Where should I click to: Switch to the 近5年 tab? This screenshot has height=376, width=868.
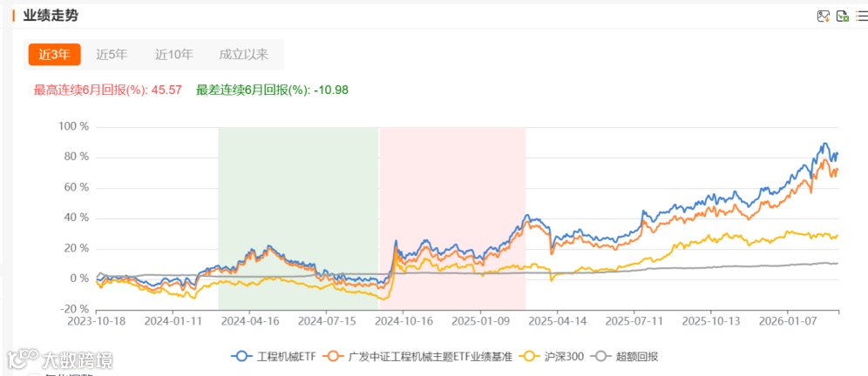pos(112,55)
